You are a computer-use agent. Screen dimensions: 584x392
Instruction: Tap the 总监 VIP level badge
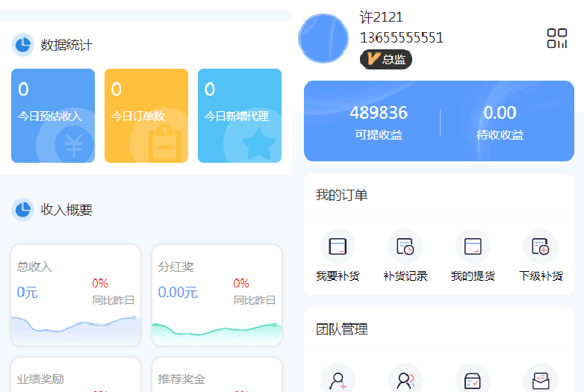pos(385,59)
